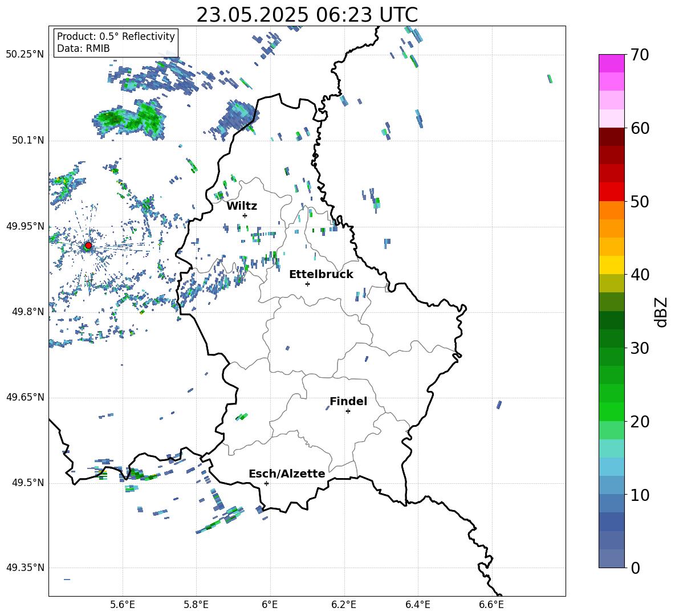The height and width of the screenshot is (616, 675).
Task: Click the 5.8°E longitude label
Action: [196, 605]
